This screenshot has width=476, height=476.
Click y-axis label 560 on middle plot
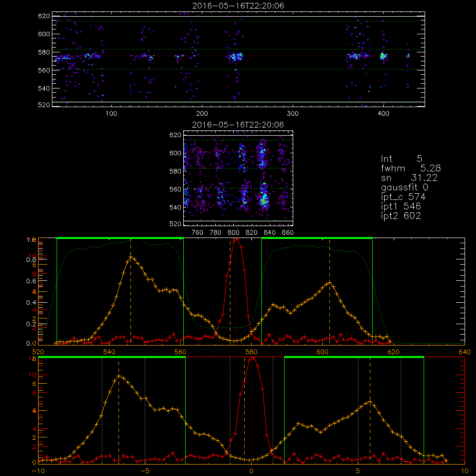click(176, 189)
